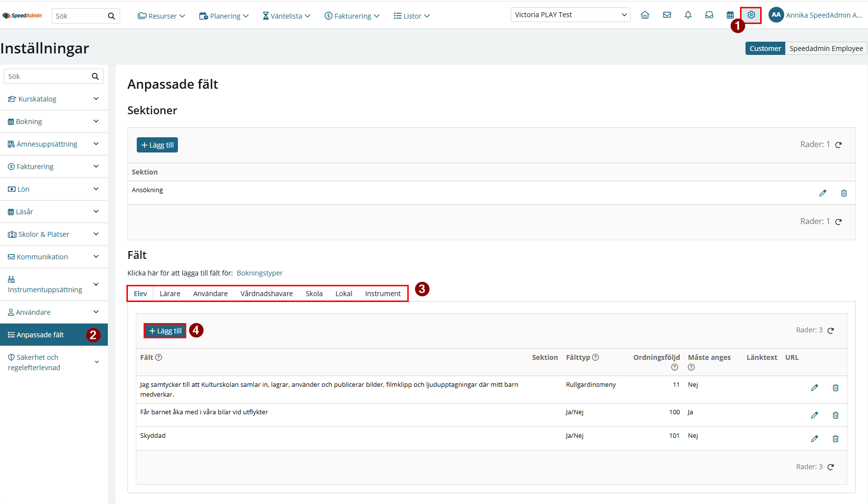Open the Planering menu
This screenshot has height=504, width=868.
(224, 16)
